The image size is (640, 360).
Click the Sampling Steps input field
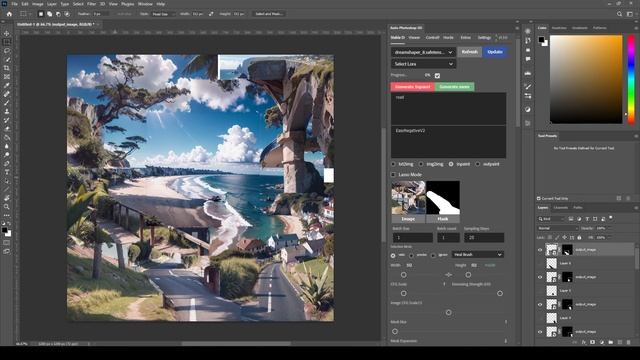tap(484, 238)
